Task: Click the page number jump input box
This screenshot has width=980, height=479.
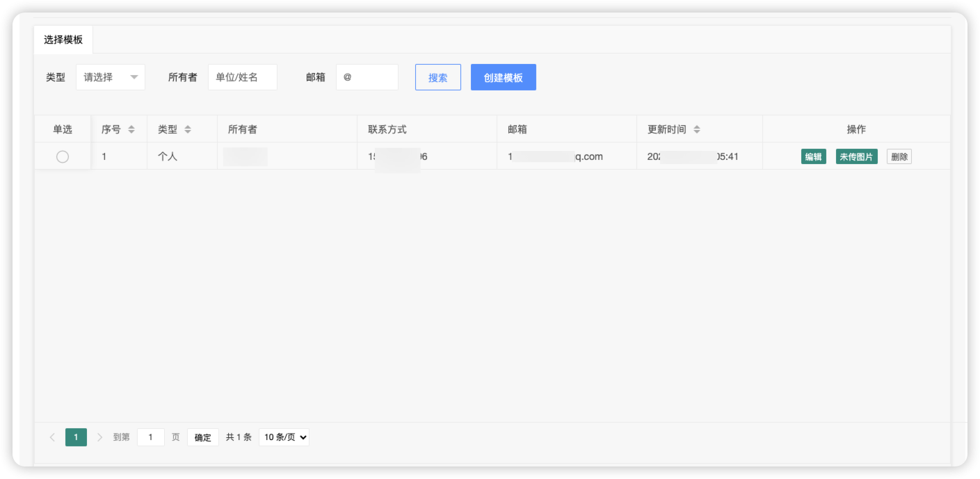Action: (150, 437)
